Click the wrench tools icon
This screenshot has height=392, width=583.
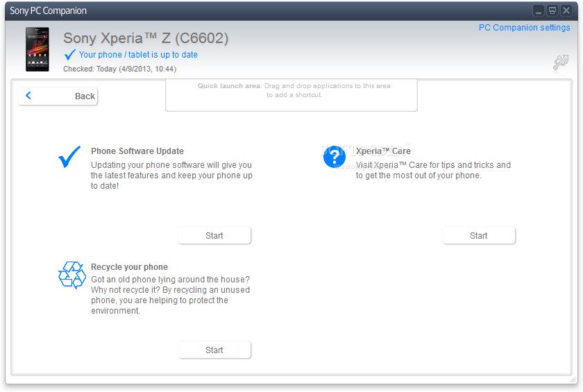pos(560,62)
